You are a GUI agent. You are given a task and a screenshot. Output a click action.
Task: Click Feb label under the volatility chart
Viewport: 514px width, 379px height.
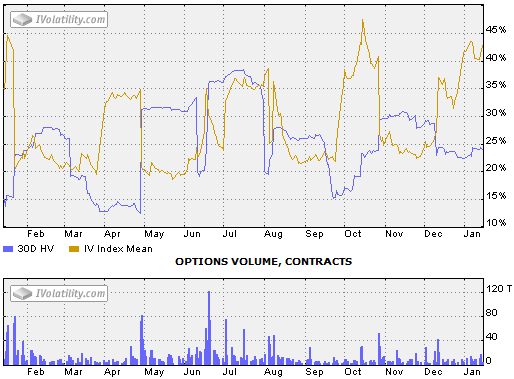[x=36, y=234]
